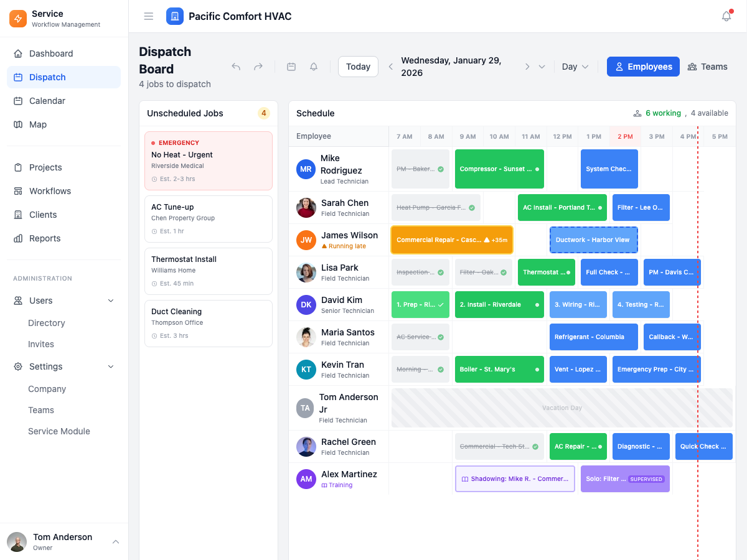Open the Dispatch icon in the sidebar
Screen dimensions: 747x560
click(x=17, y=77)
